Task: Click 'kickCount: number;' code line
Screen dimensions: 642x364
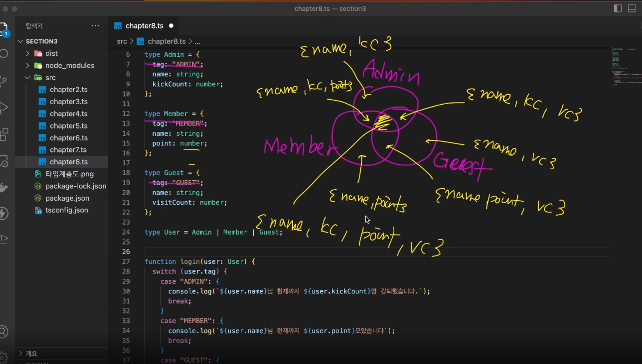Action: point(188,84)
